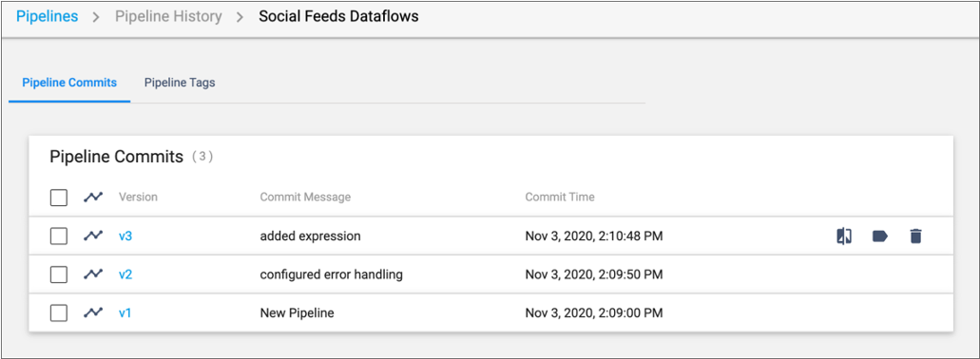Open version v2 link
This screenshot has height=359, width=980.
click(x=125, y=274)
